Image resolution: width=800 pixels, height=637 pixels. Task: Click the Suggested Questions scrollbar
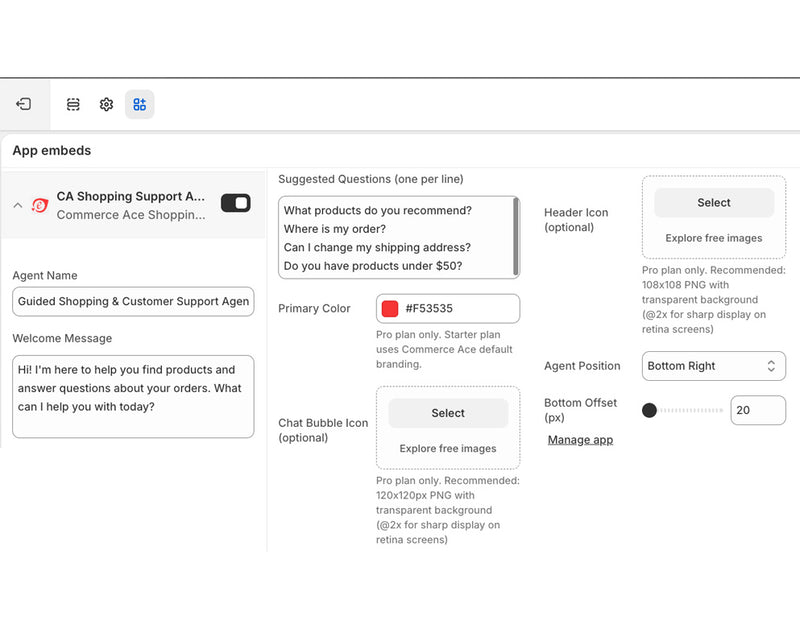click(516, 237)
